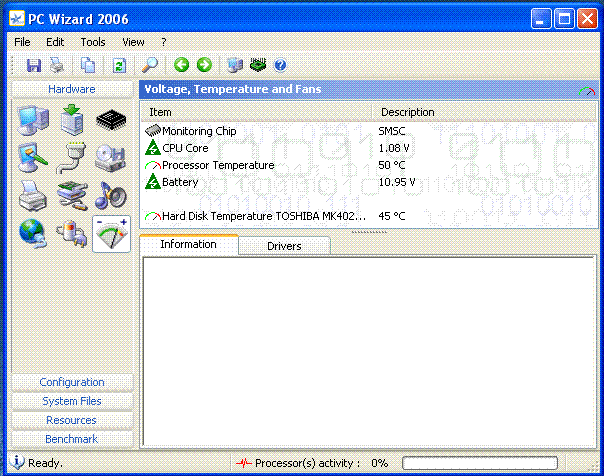Select the Voltage, Temperature and Fans gauge icon
The width and height of the screenshot is (604, 476).
pos(110,233)
